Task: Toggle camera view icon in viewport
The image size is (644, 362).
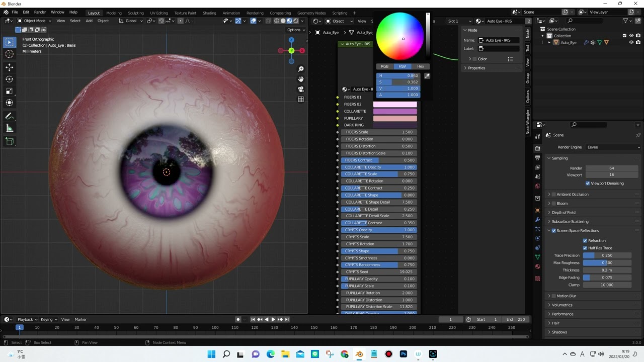Action: 301,89
